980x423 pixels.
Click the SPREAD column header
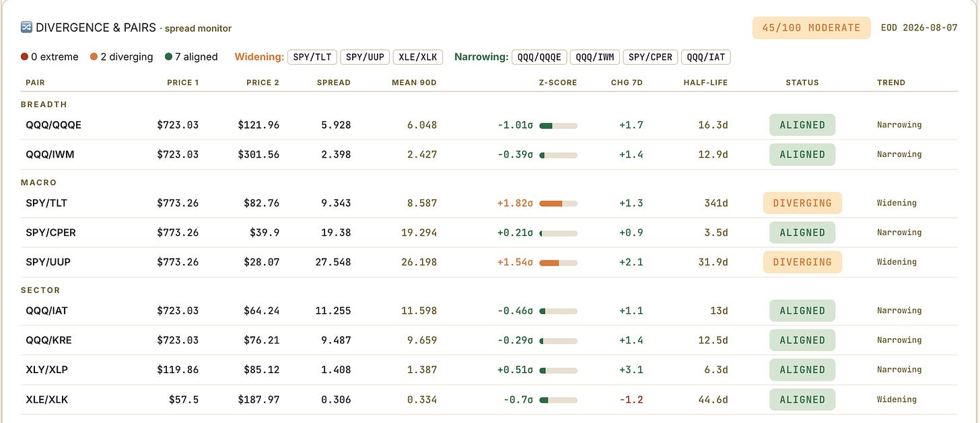[x=334, y=82]
